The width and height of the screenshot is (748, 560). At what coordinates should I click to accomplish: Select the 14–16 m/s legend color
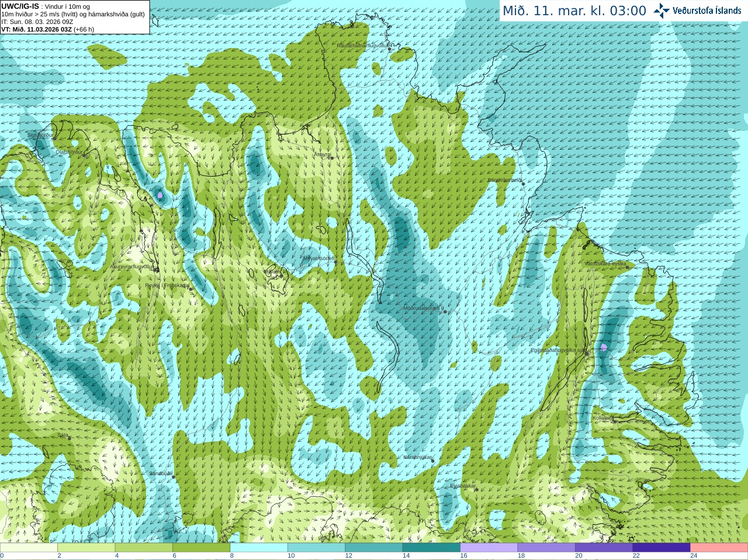point(431,548)
